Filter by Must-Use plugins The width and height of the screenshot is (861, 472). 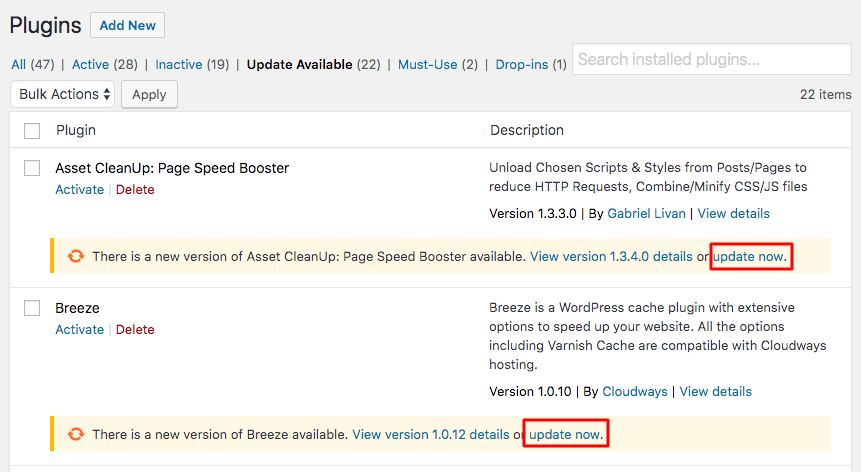(x=427, y=64)
